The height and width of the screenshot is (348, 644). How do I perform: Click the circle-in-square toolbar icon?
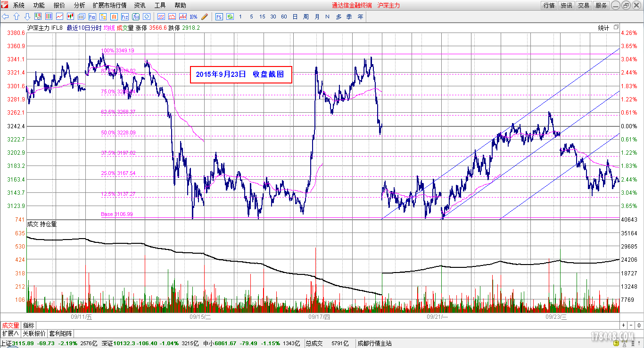pyautogui.click(x=147, y=17)
